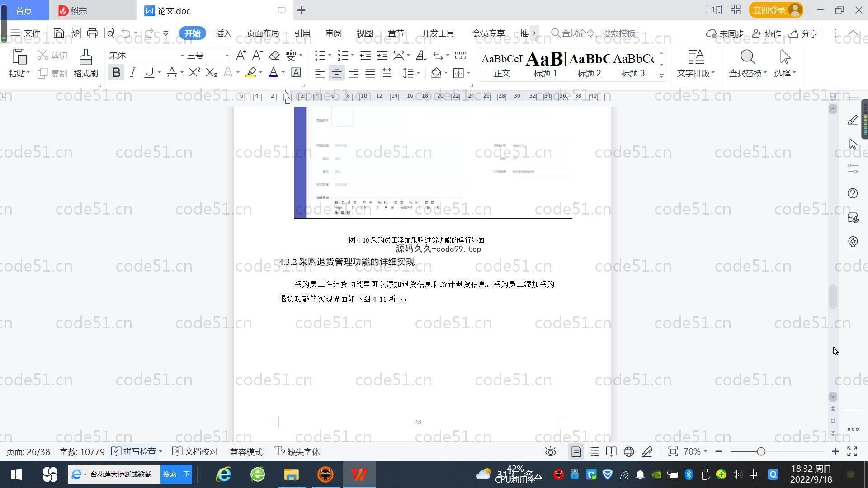Screen dimensions: 868x488
Task: Open bullet list dropdown
Action: [x=330, y=56]
